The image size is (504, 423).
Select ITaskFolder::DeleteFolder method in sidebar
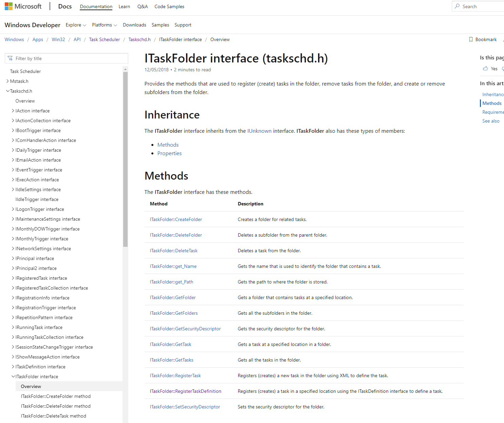56,406
